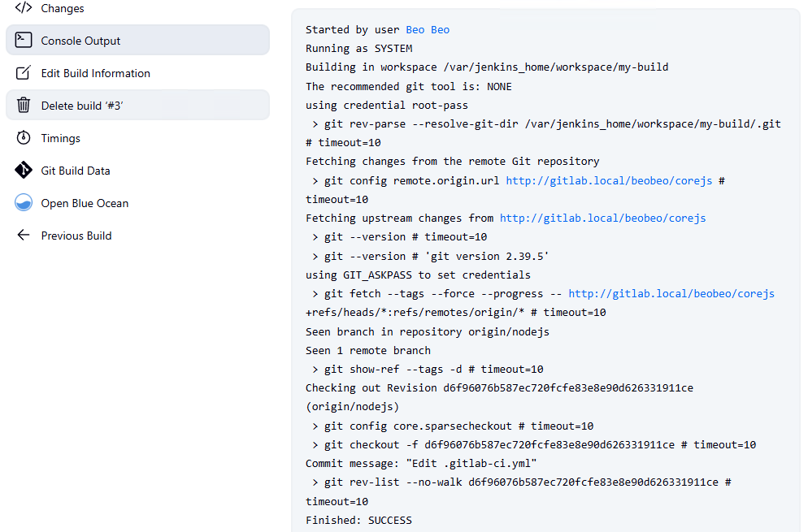Click the Commit message line in console
The width and height of the screenshot is (808, 532).
coord(420,463)
